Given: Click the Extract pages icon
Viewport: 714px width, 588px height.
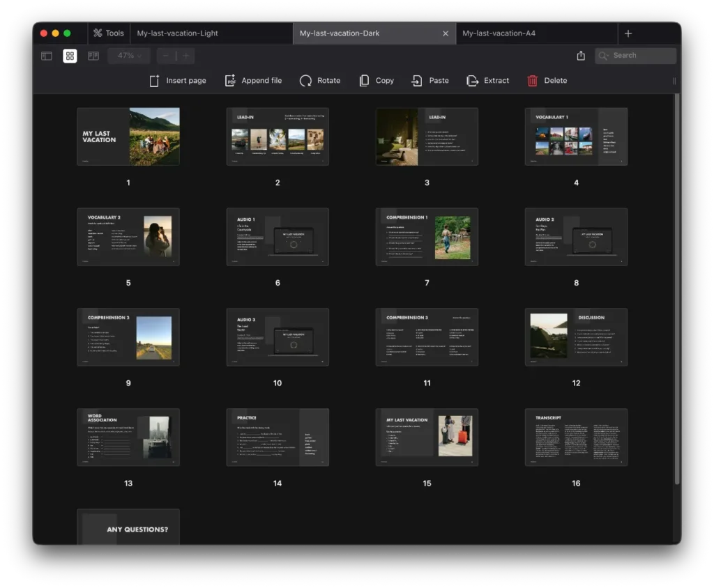Looking at the screenshot, I should [473, 81].
